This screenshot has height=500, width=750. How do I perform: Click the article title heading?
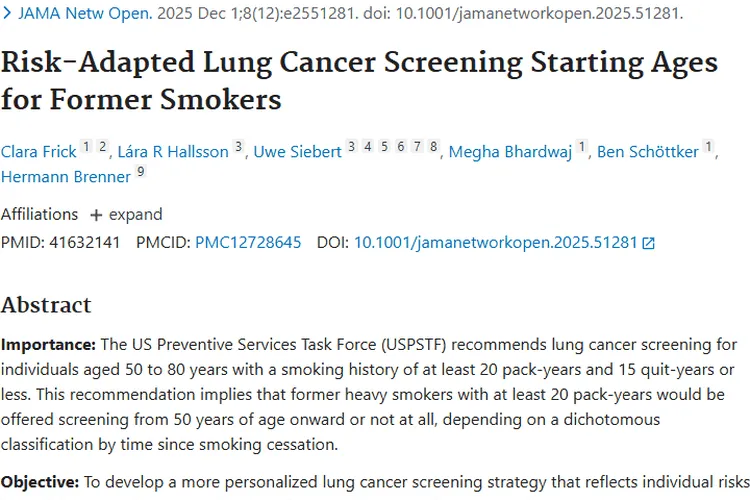[359, 80]
